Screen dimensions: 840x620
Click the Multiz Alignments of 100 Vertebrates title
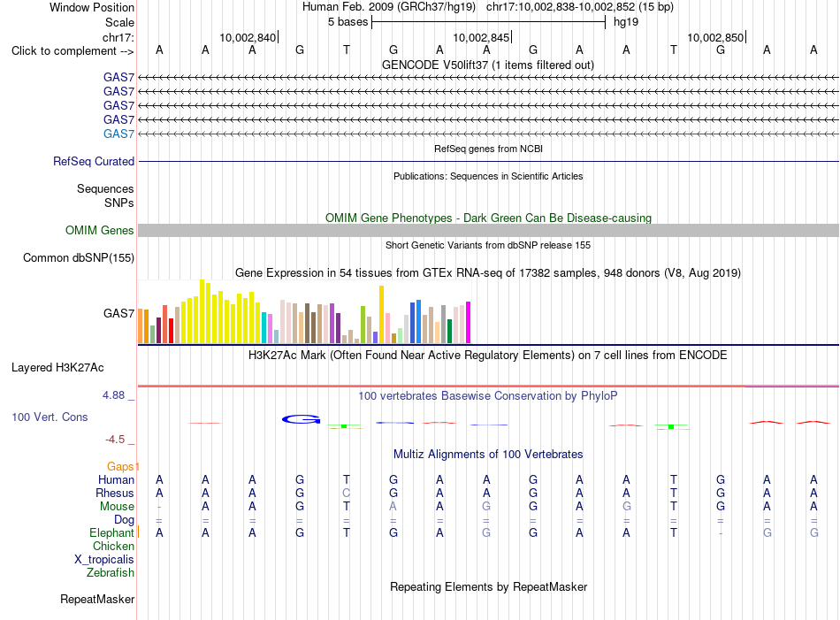pyautogui.click(x=488, y=454)
